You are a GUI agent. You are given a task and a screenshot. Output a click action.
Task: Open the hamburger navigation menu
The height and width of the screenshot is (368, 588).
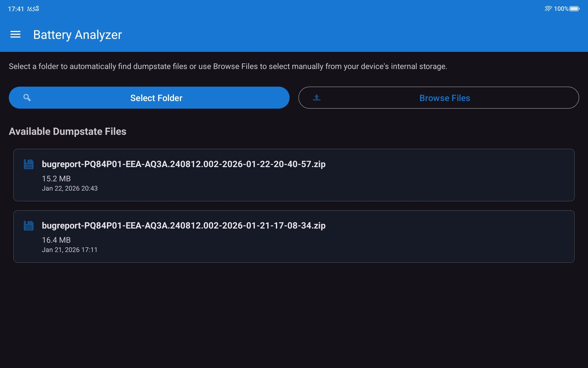(x=15, y=34)
